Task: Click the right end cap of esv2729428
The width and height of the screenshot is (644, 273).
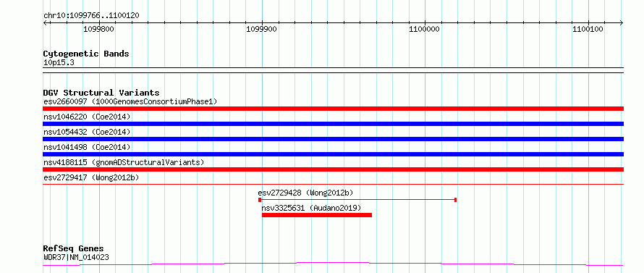Action: point(455,200)
